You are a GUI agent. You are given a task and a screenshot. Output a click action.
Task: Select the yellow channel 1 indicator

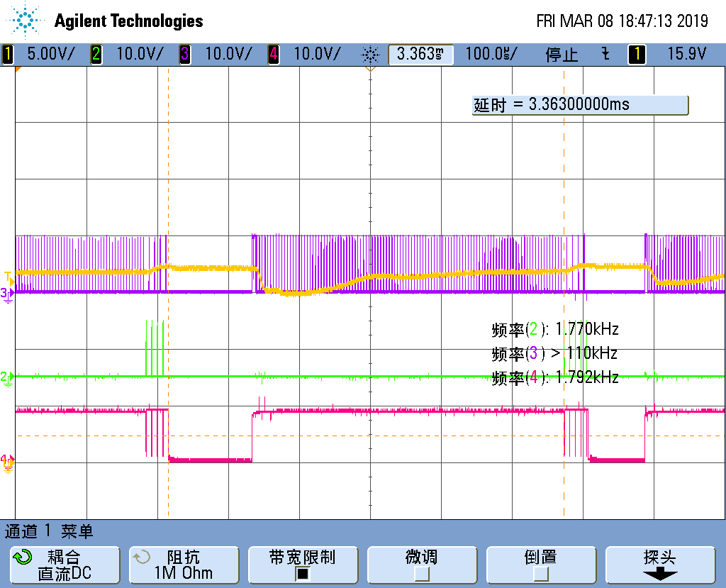click(8, 54)
